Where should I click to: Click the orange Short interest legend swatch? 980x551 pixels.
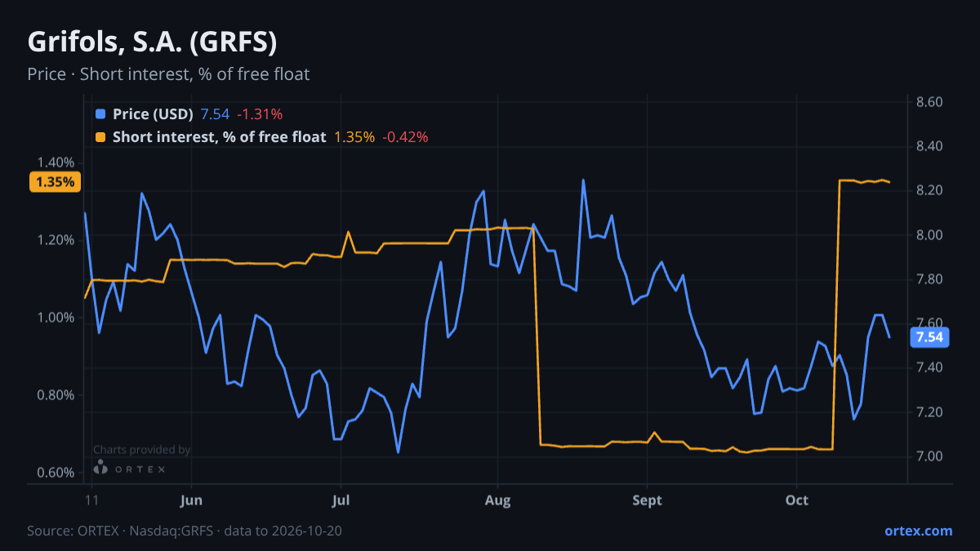pyautogui.click(x=100, y=137)
